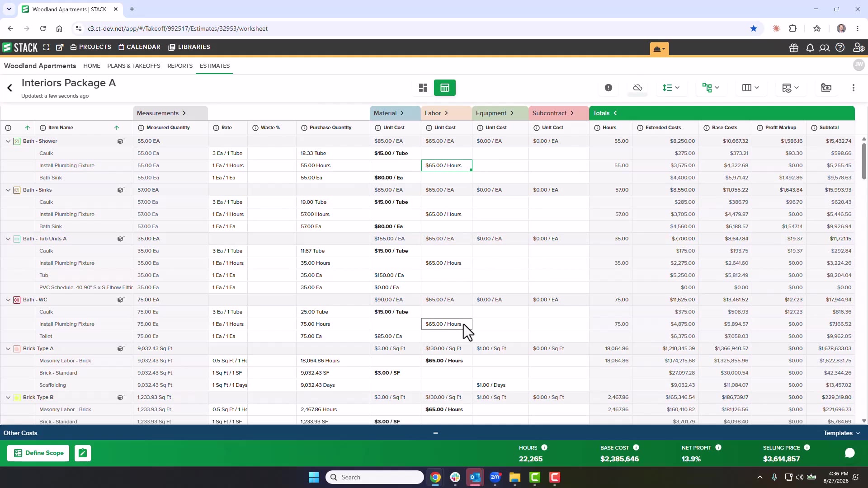868x488 pixels.
Task: Collapse the Brick Type A group
Action: tap(8, 348)
